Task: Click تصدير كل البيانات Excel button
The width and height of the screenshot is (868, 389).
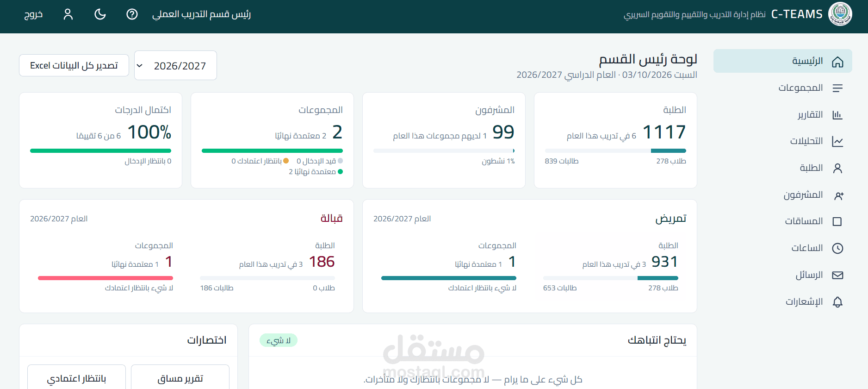Action: click(x=74, y=65)
